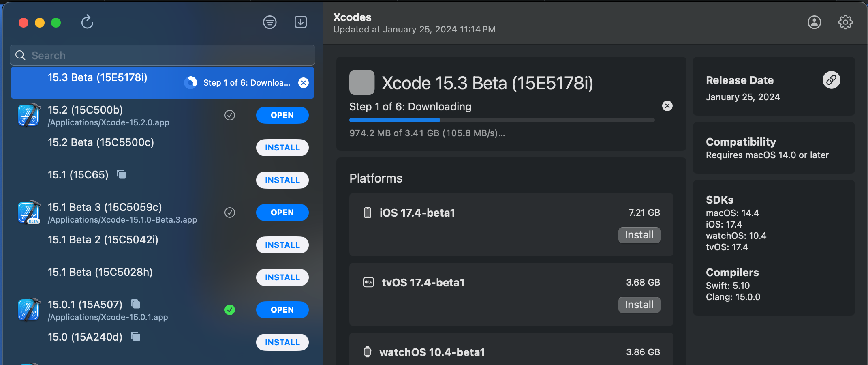Click the install-from-file download icon
The image size is (868, 365).
[x=301, y=22]
